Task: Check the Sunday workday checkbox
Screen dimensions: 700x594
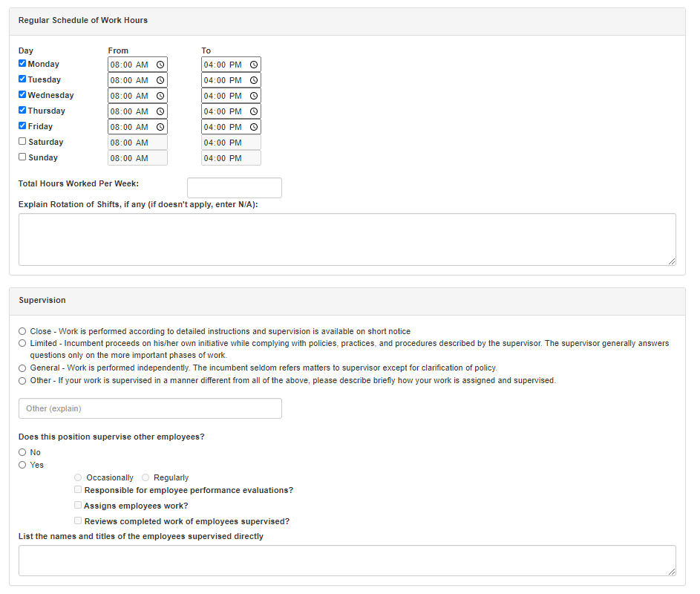Action: coord(22,157)
